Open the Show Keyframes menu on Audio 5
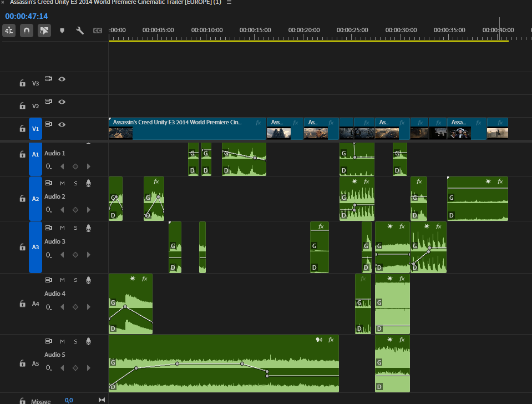 click(48, 368)
